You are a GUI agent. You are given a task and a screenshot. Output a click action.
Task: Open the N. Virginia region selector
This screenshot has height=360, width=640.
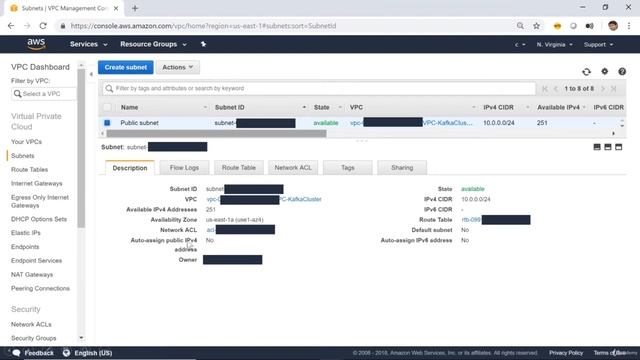tap(554, 44)
